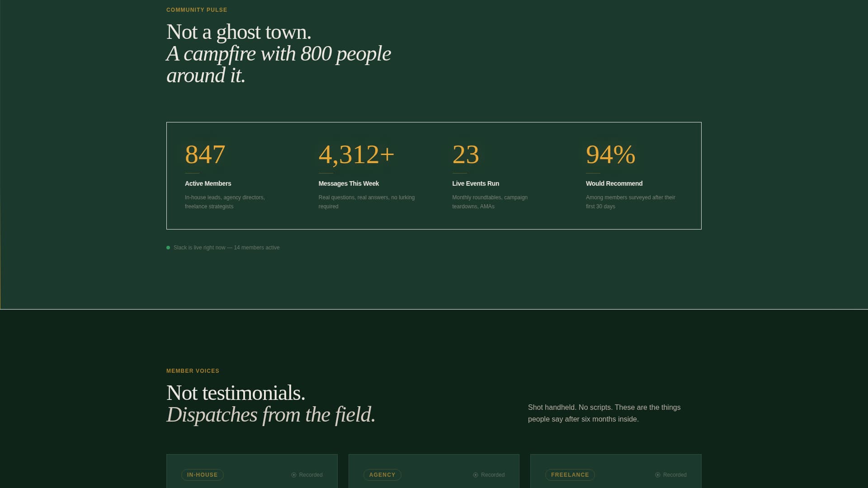
Task: Click the 'Not a ghost town' heading
Action: (239, 32)
